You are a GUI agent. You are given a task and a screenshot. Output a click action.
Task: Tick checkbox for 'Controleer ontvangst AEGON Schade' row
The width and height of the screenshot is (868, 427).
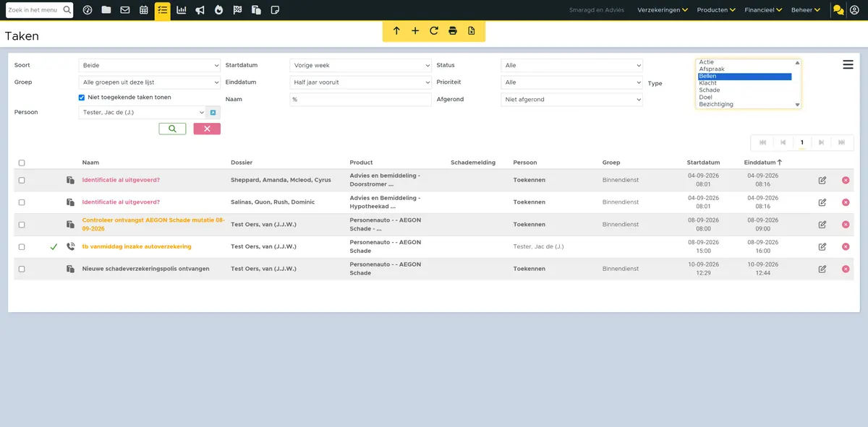pos(22,225)
